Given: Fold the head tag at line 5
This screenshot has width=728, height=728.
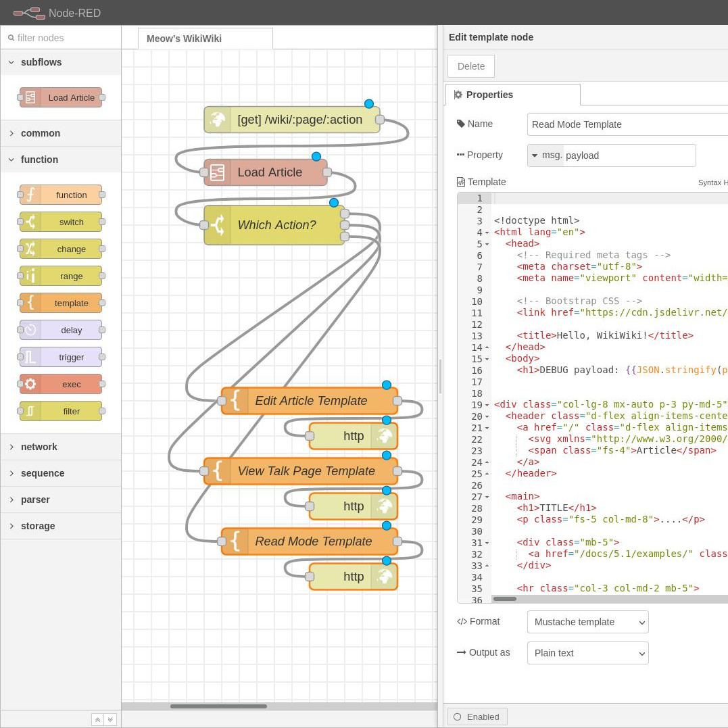Looking at the screenshot, I should click(487, 244).
